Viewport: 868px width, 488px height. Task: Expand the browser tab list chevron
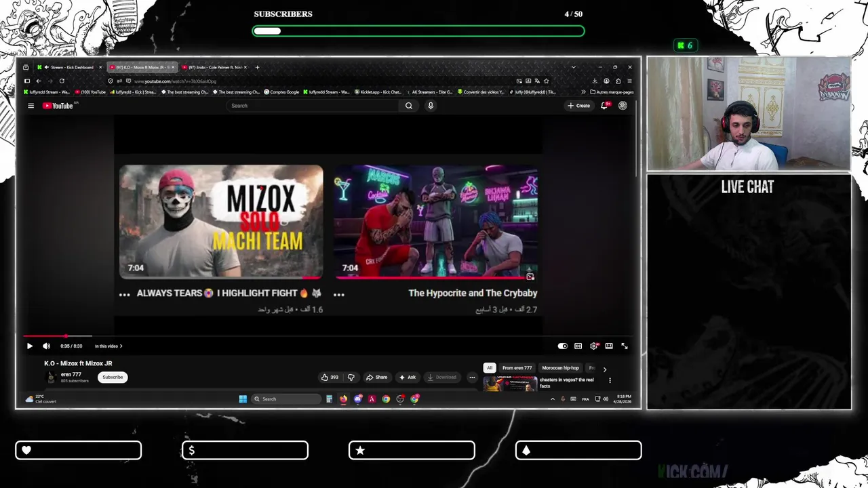click(573, 67)
